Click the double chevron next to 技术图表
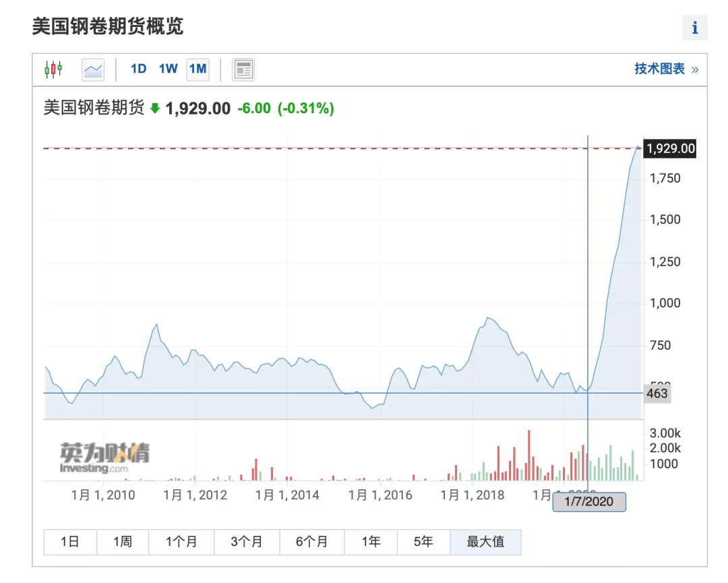The width and height of the screenshot is (728, 583). [x=695, y=69]
